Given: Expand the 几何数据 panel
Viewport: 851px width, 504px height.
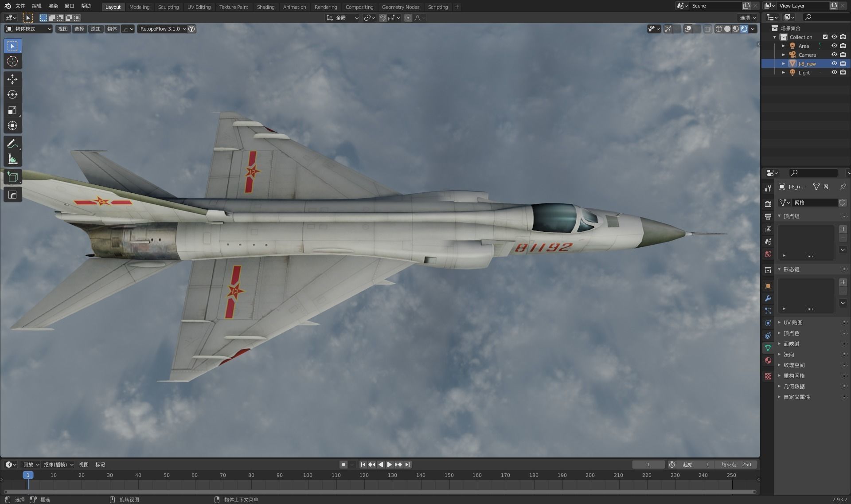Looking at the screenshot, I should click(x=780, y=386).
